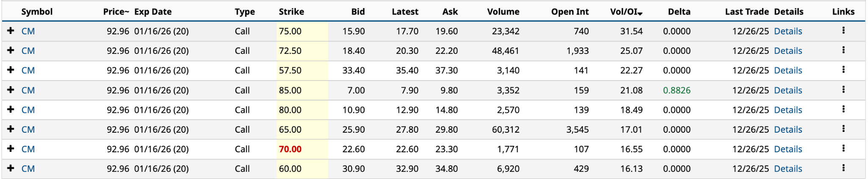Open three-dot menu for 57.50 strike row
Screen dimensions: 868x179
[x=843, y=70]
